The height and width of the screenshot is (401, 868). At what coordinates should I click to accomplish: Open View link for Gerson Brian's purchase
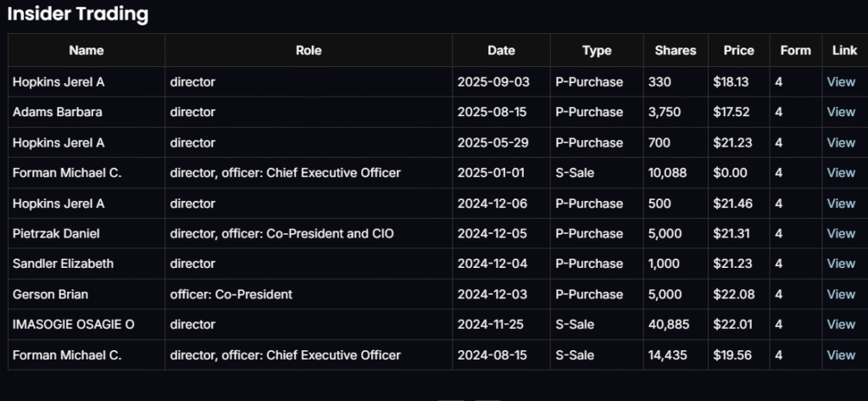pyautogui.click(x=841, y=294)
